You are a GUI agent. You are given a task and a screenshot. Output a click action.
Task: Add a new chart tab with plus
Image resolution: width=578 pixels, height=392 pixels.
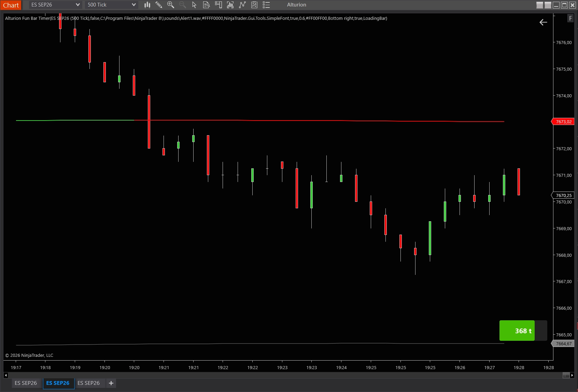[111, 383]
